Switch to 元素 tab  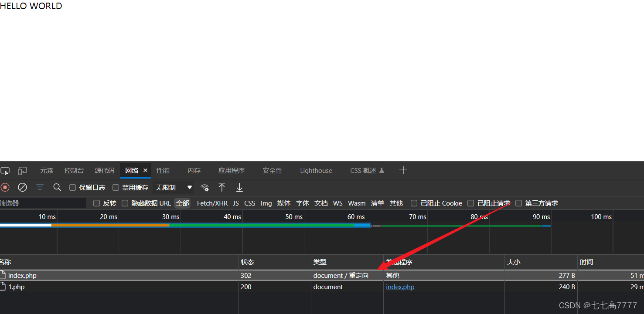click(x=47, y=170)
